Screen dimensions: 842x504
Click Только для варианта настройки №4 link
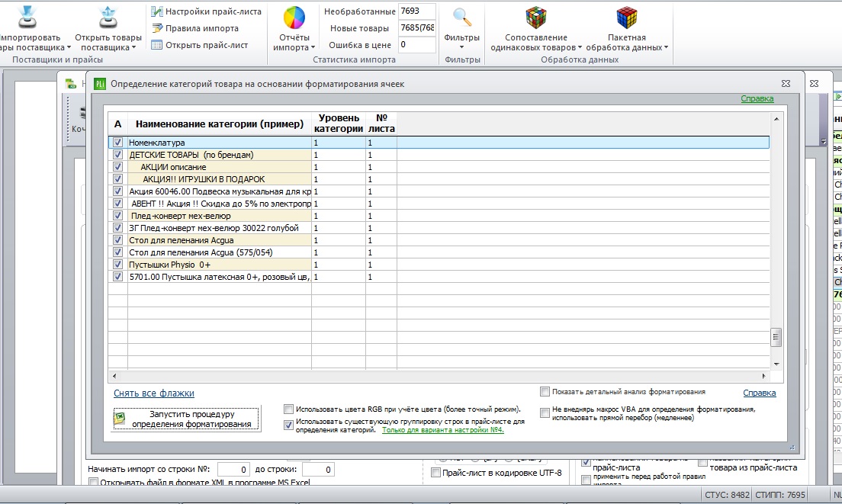pos(443,430)
